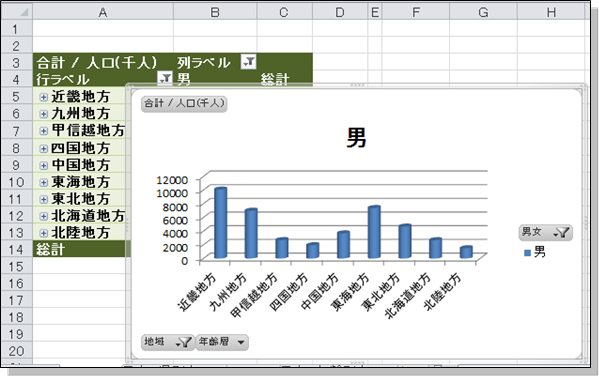599x376 pixels.
Task: Select the 北海道地方 chart bar
Action: coord(435,248)
